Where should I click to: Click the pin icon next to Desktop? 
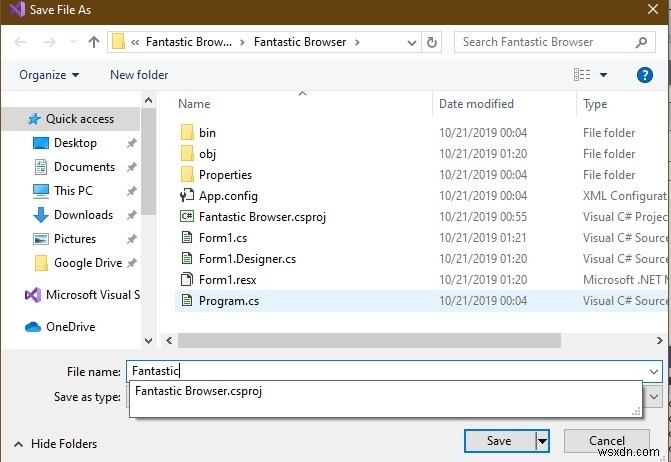pyautogui.click(x=132, y=143)
